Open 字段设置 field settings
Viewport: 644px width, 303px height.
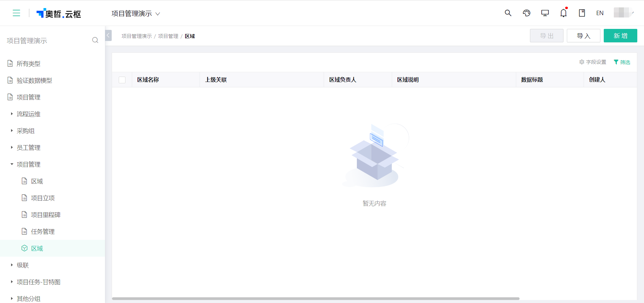pos(593,62)
